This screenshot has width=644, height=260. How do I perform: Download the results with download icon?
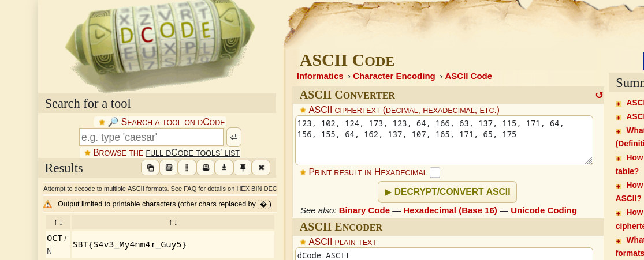pyautogui.click(x=224, y=168)
